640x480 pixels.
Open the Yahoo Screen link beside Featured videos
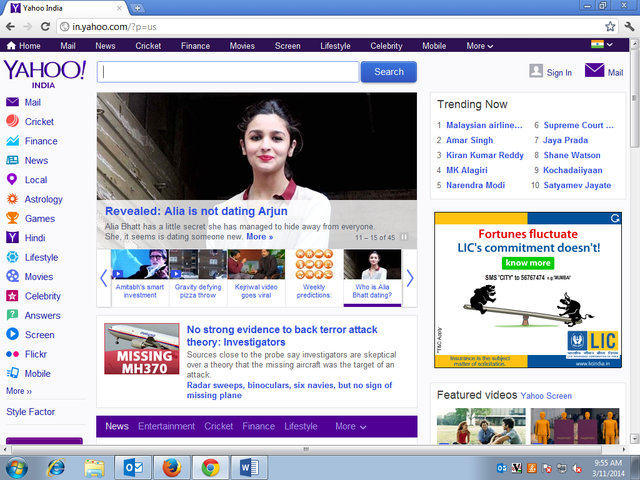546,396
